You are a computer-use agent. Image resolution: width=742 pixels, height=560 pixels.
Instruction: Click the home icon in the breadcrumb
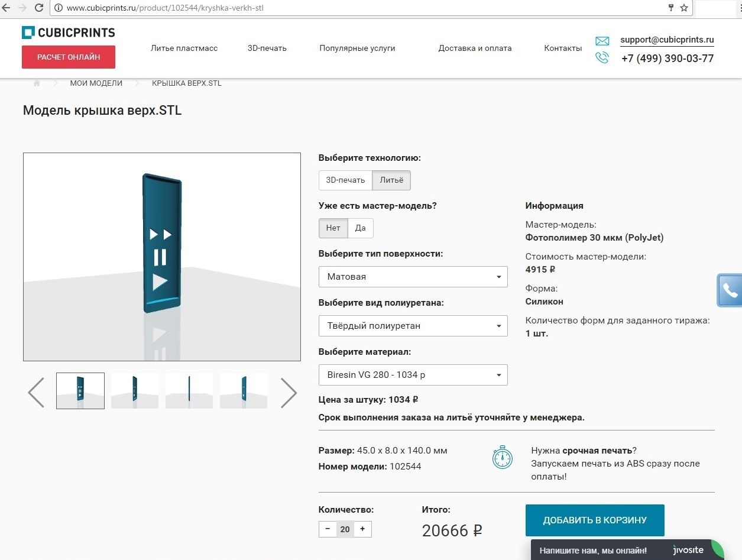pos(36,83)
